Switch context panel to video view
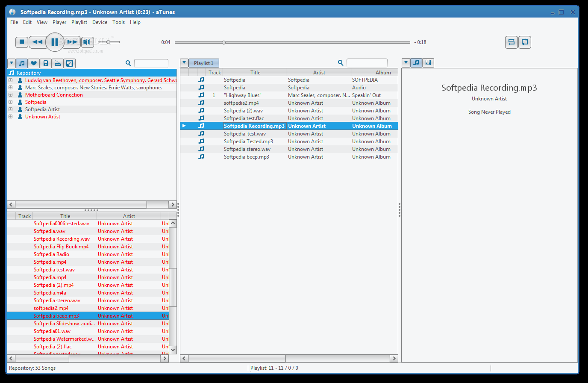The width and height of the screenshot is (588, 383). 428,63
